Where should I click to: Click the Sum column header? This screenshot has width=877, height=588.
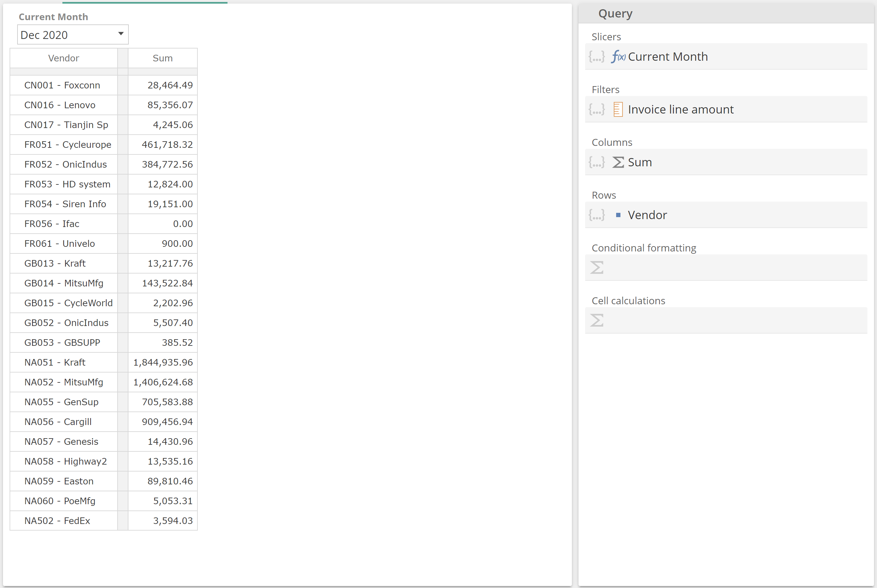(x=162, y=58)
